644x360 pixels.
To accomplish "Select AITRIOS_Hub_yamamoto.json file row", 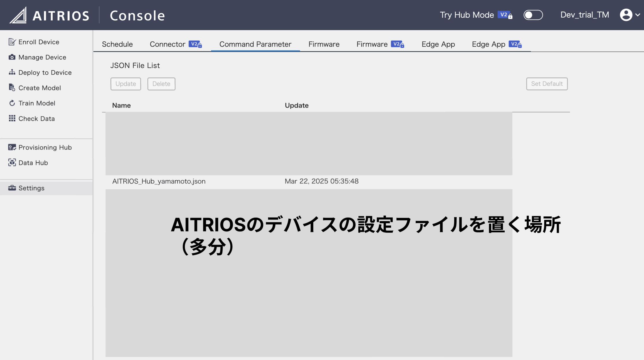I will point(159,181).
